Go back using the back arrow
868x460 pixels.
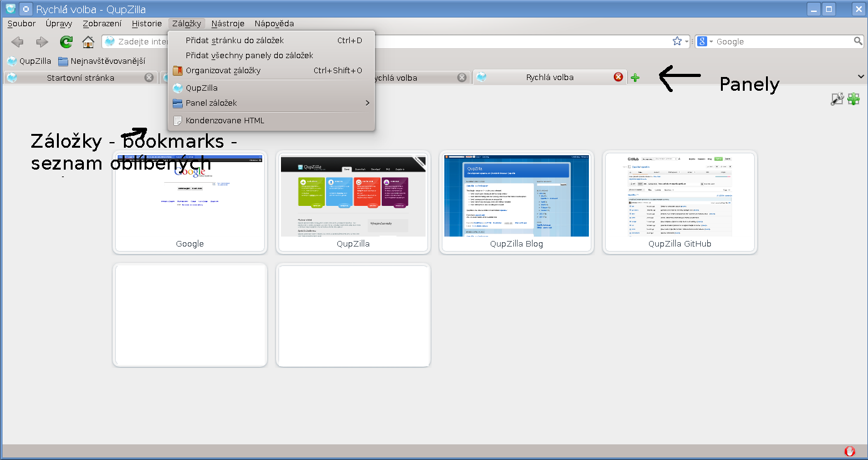[x=18, y=42]
